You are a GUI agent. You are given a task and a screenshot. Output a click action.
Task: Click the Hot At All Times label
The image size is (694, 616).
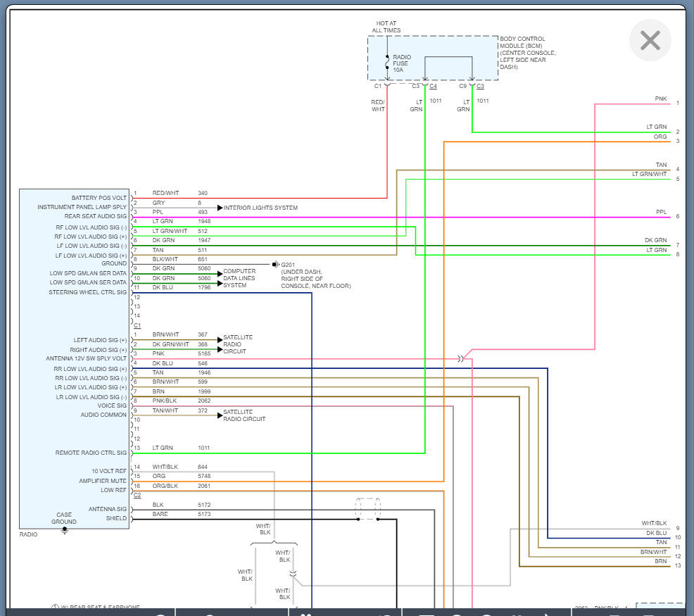point(386,27)
